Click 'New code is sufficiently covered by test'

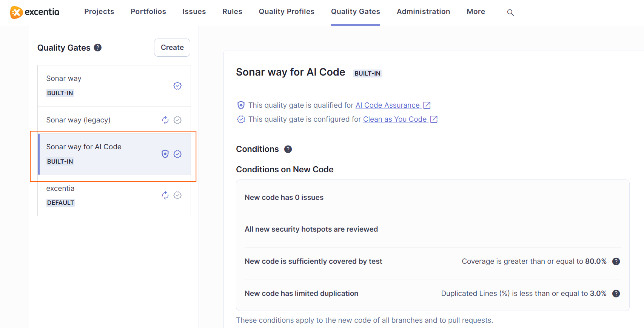point(313,261)
